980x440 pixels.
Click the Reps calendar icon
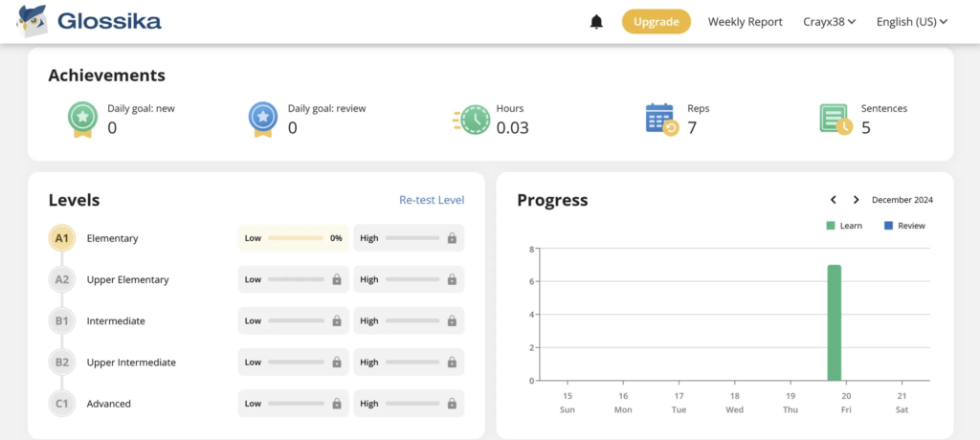662,120
